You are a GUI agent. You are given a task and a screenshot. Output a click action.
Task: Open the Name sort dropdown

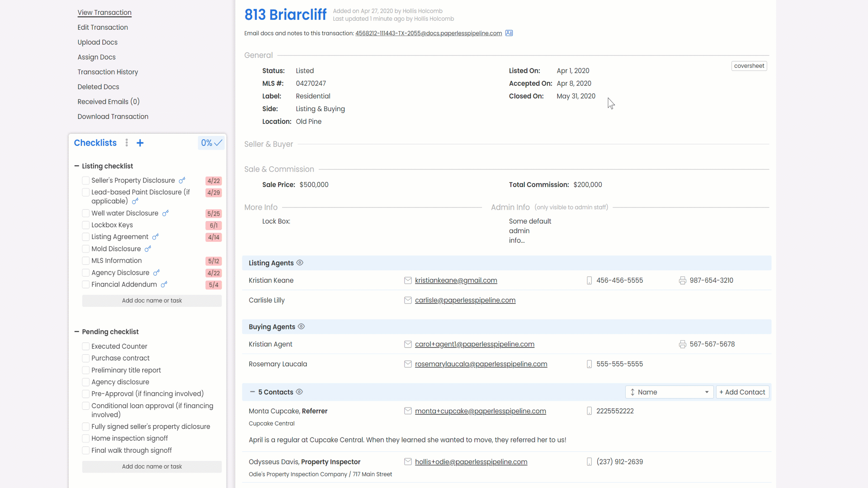(x=669, y=392)
